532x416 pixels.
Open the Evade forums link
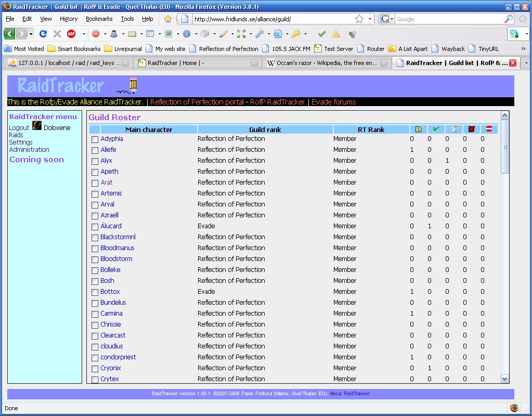pyautogui.click(x=333, y=102)
